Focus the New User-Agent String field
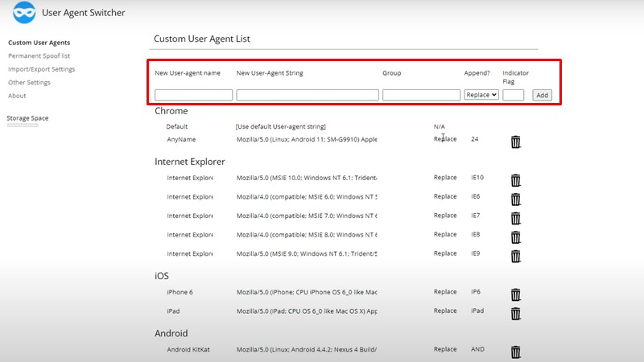Viewport: 644px width, 362px height. (x=308, y=95)
